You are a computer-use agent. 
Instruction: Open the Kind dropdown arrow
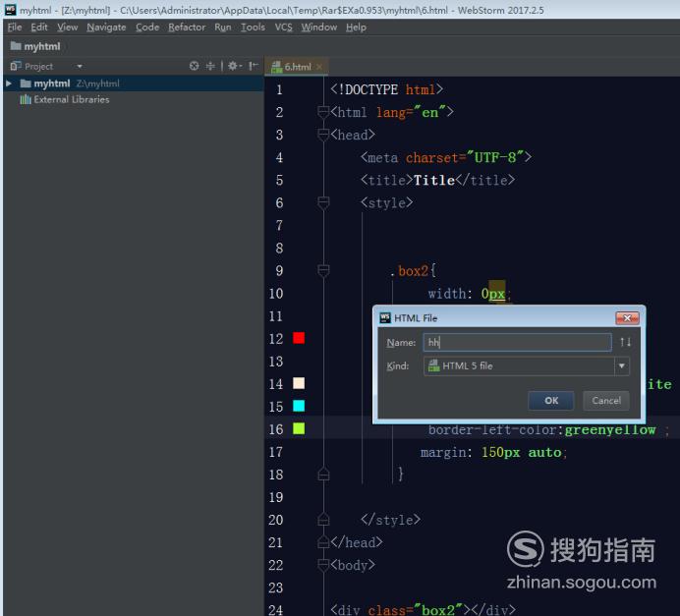(x=621, y=366)
